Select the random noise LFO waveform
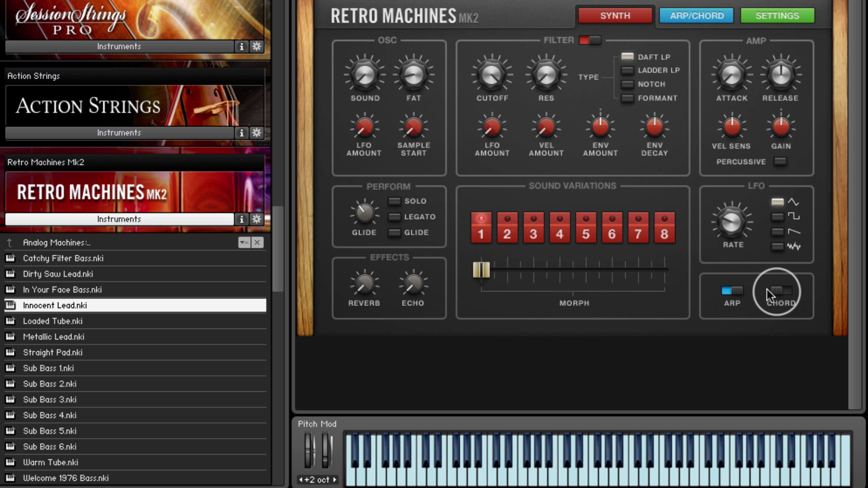The image size is (868, 488). click(x=778, y=247)
